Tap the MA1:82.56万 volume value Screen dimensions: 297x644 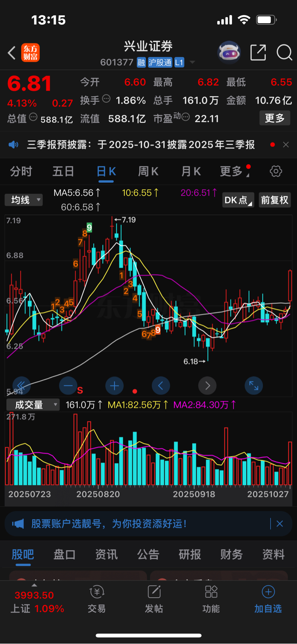coord(138,405)
